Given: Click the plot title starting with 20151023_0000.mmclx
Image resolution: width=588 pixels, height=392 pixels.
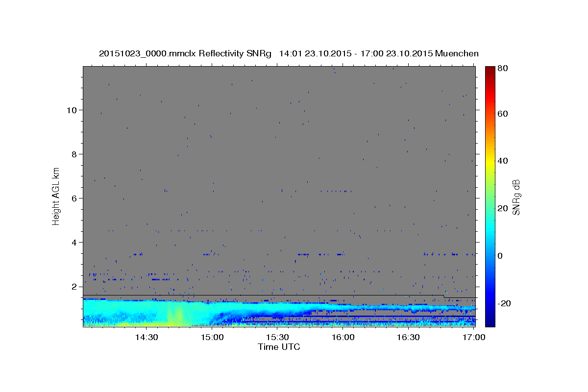Looking at the screenshot, I should [x=289, y=53].
